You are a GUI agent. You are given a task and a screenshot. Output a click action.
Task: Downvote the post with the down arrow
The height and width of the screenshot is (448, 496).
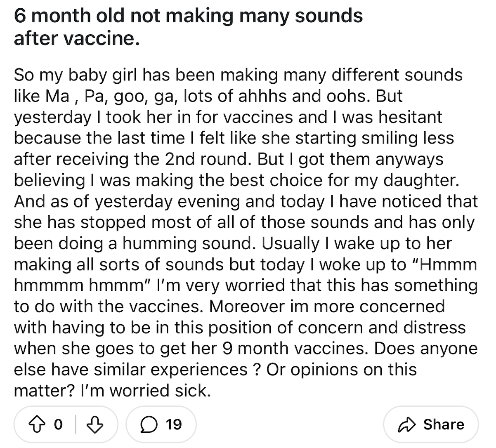click(96, 424)
